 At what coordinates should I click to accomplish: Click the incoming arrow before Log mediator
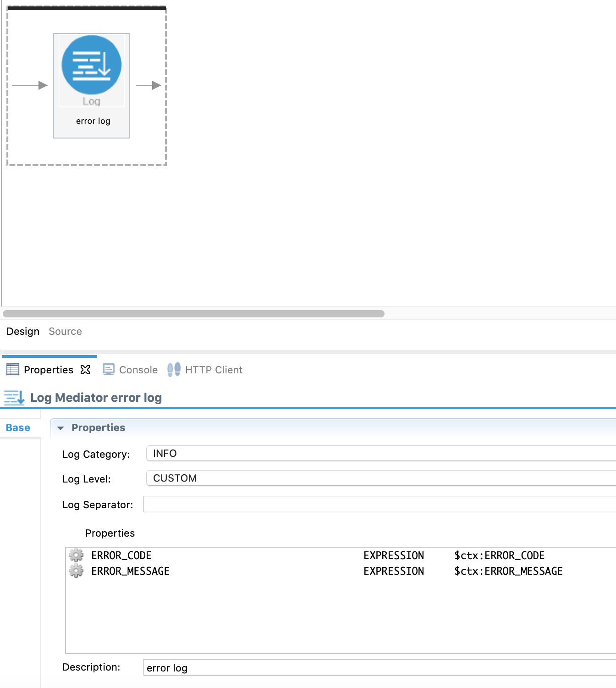tap(30, 85)
